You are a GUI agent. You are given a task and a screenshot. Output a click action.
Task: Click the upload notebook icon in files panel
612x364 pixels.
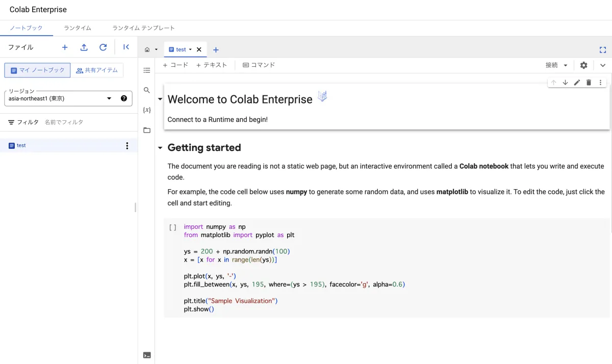pyautogui.click(x=84, y=47)
